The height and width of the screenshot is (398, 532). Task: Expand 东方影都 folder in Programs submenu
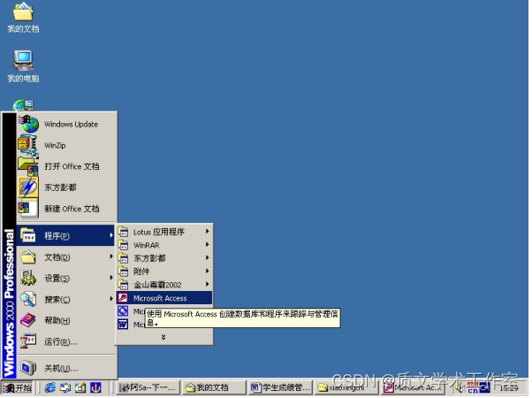coord(164,258)
